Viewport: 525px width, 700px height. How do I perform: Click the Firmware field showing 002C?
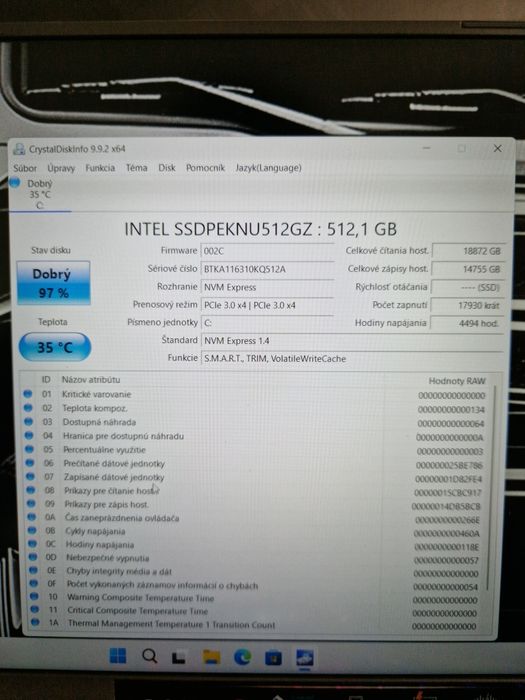click(267, 251)
